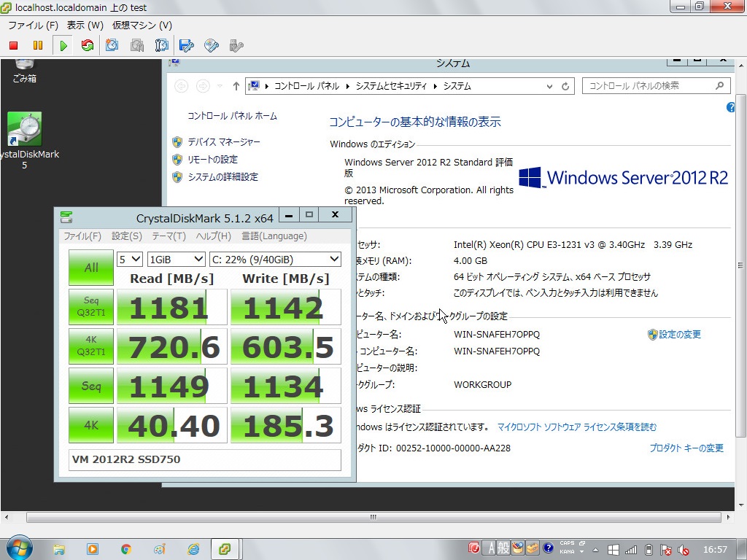This screenshot has width=747, height=560.
Task: Run the Seq Q32T1 benchmark button
Action: tap(91, 307)
